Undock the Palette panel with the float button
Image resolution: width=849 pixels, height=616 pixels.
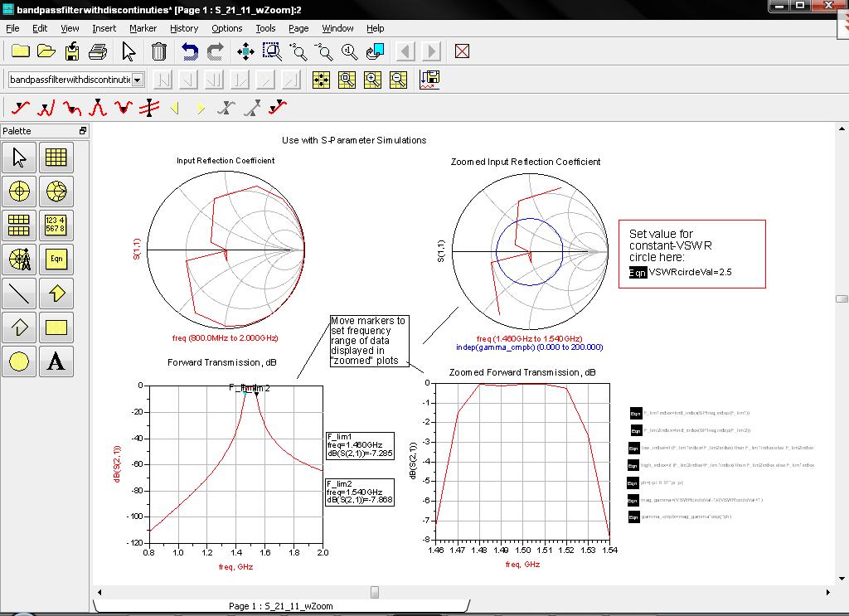click(83, 131)
